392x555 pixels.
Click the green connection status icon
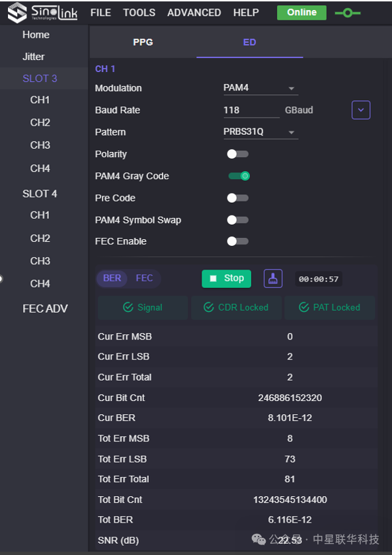[x=348, y=13]
